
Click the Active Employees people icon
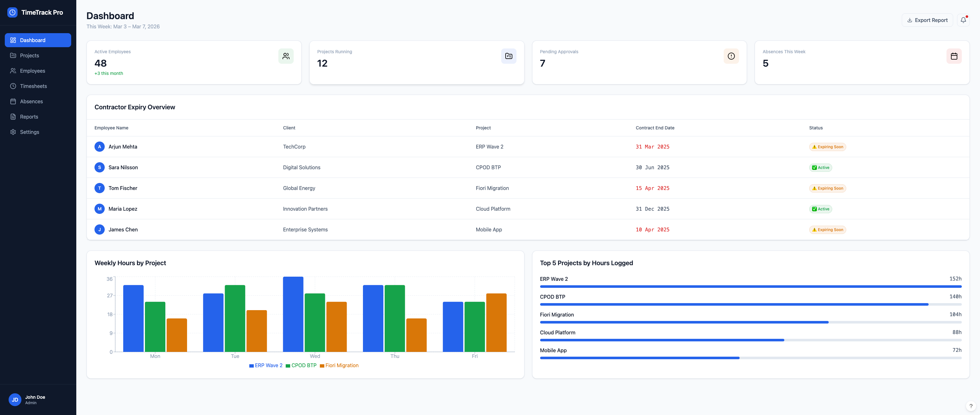pos(286,56)
